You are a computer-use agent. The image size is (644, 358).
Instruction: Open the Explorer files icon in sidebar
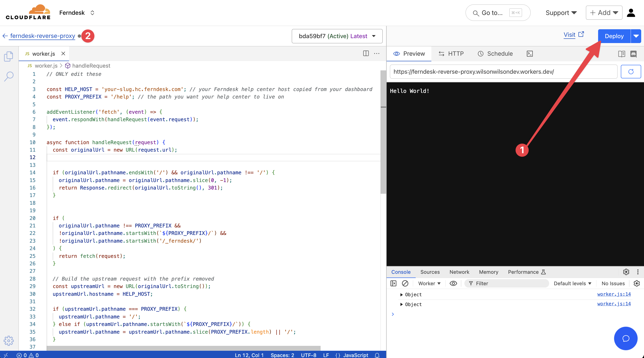click(8, 56)
